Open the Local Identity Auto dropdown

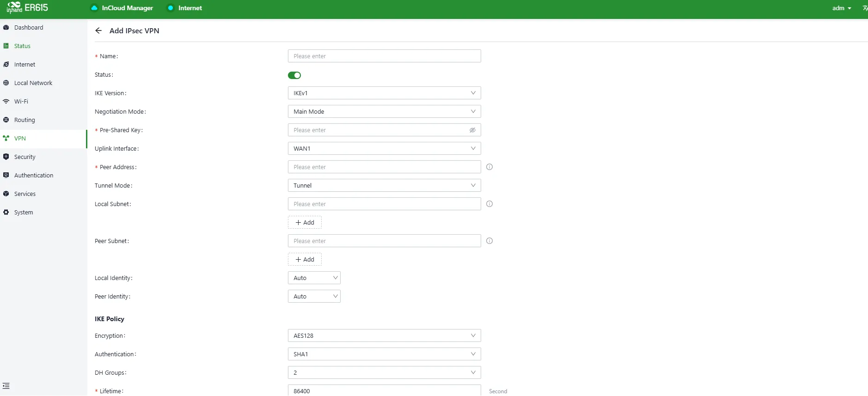[x=314, y=278]
